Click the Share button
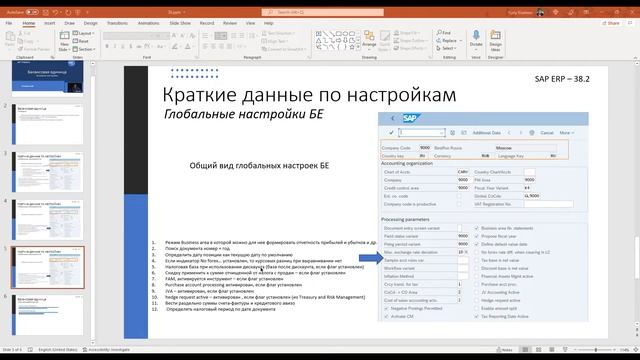The height and width of the screenshot is (360, 640). pyautogui.click(x=611, y=23)
